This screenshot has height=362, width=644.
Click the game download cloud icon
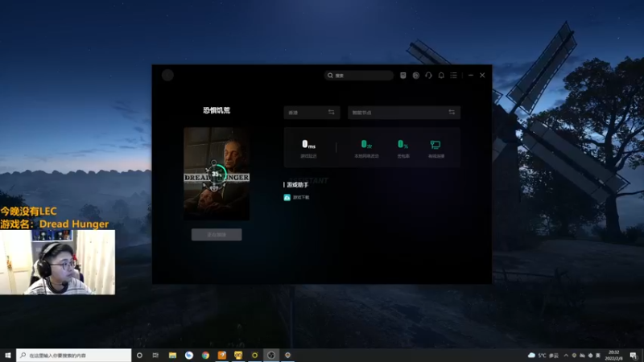pyautogui.click(x=287, y=197)
